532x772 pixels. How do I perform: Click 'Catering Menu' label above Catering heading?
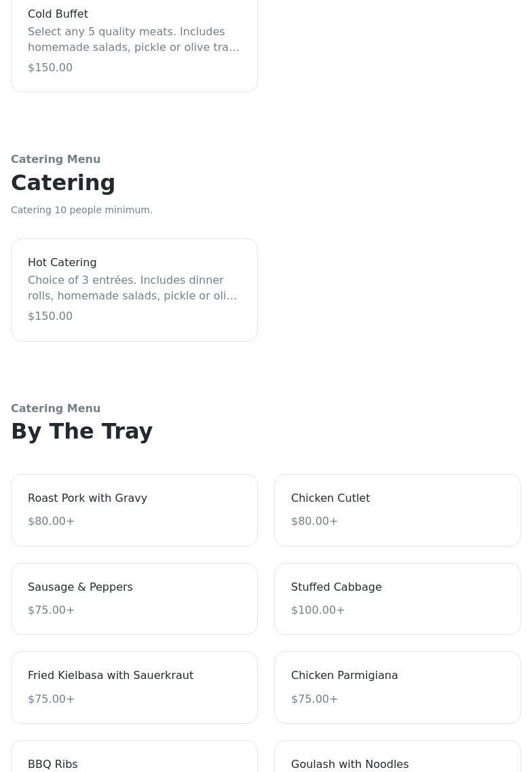tap(56, 159)
